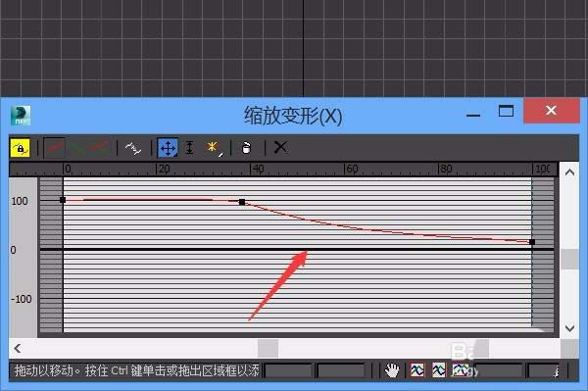Image resolution: width=588 pixels, height=391 pixels.
Task: Click the third zoom curve icon
Action: [461, 370]
